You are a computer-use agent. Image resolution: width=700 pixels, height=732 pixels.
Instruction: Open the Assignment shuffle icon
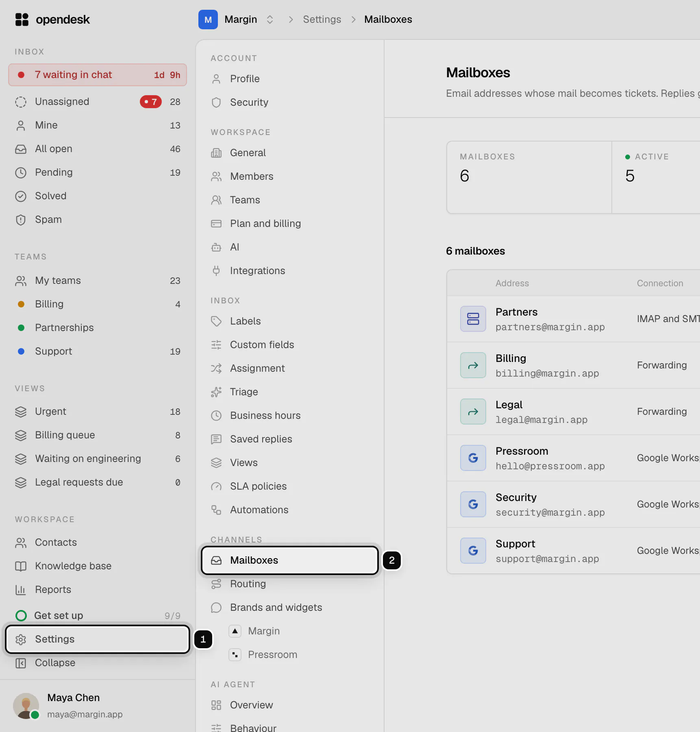[x=216, y=368]
